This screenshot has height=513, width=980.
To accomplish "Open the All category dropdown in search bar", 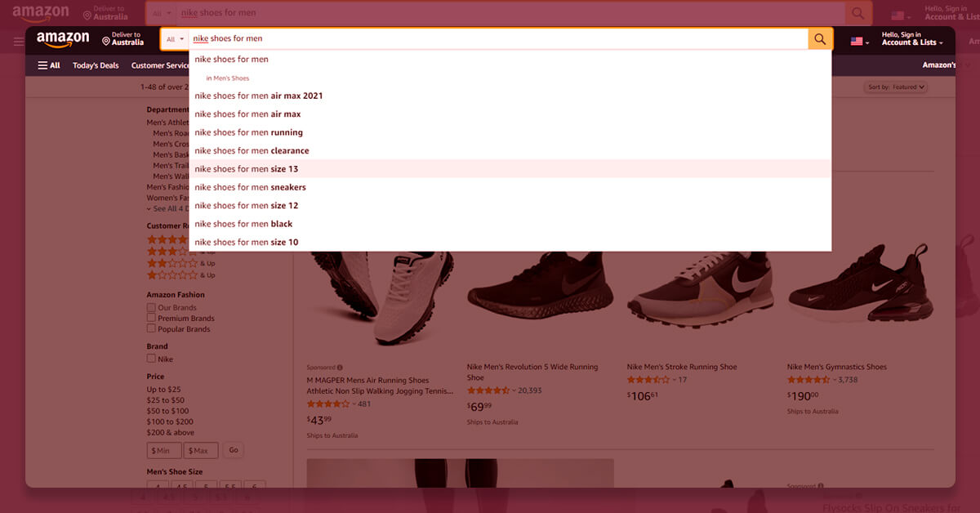I will [175, 38].
